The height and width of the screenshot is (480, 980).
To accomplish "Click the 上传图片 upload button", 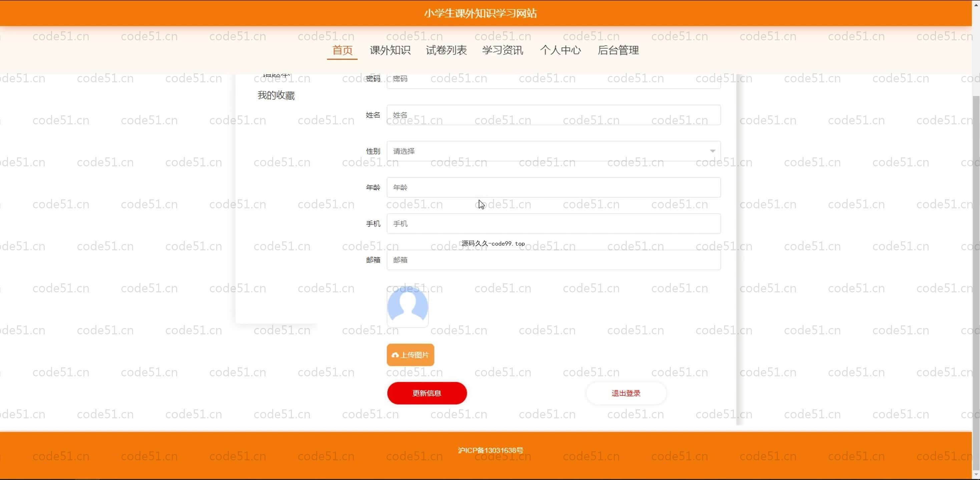I will (x=410, y=355).
